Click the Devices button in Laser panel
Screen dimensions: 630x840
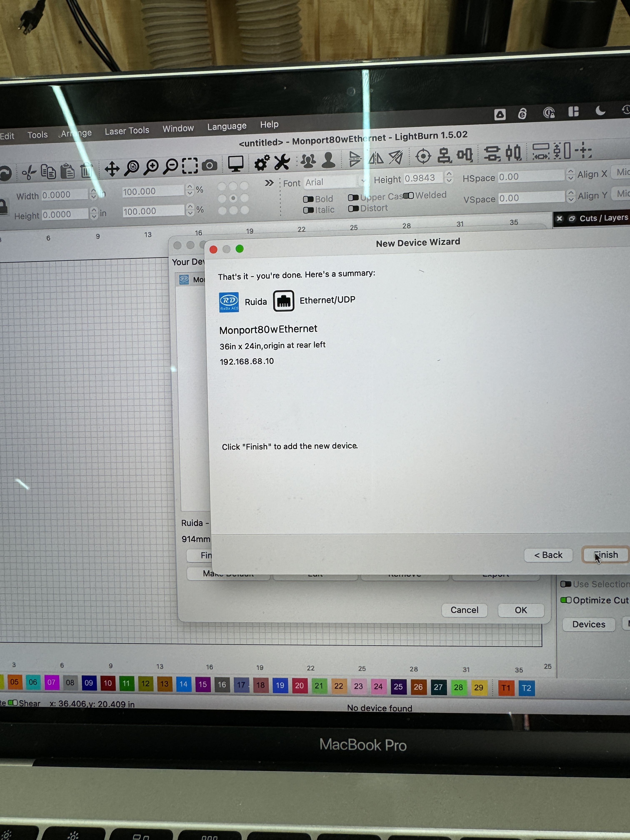tap(589, 625)
